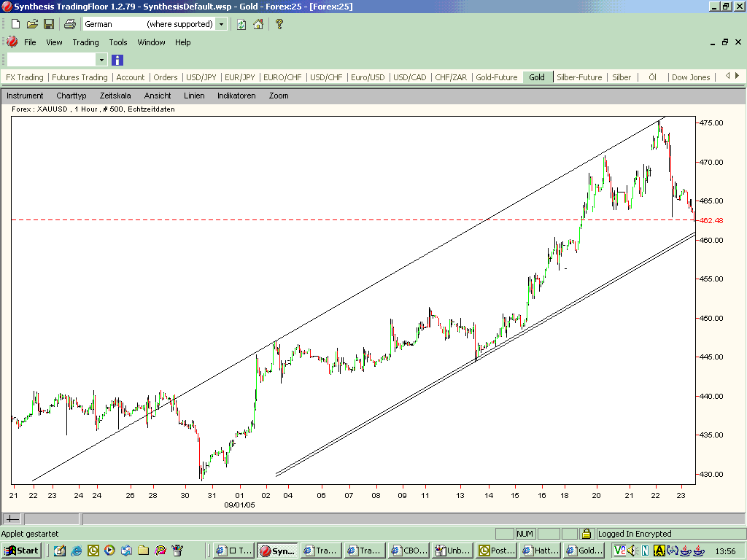Open the Instrument chart menu
This screenshot has width=747, height=560.
[25, 96]
